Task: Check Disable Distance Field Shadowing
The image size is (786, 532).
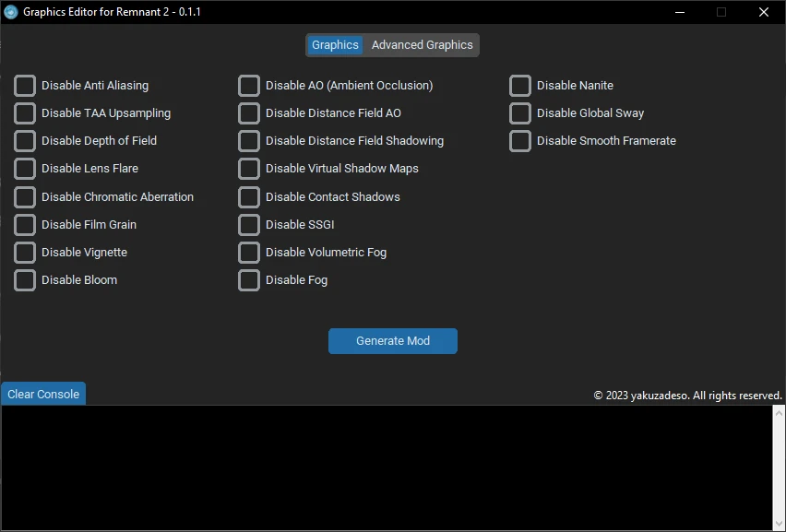Action: click(x=249, y=141)
